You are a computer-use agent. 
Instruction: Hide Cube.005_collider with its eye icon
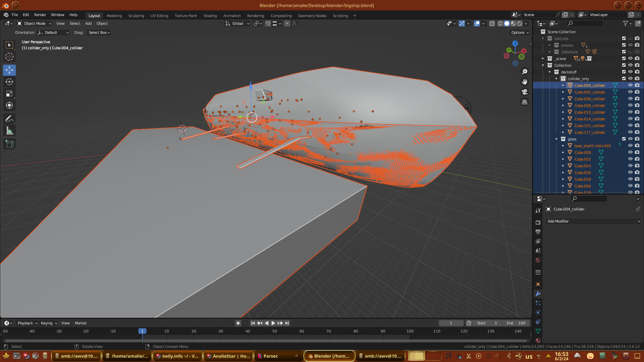(x=630, y=92)
